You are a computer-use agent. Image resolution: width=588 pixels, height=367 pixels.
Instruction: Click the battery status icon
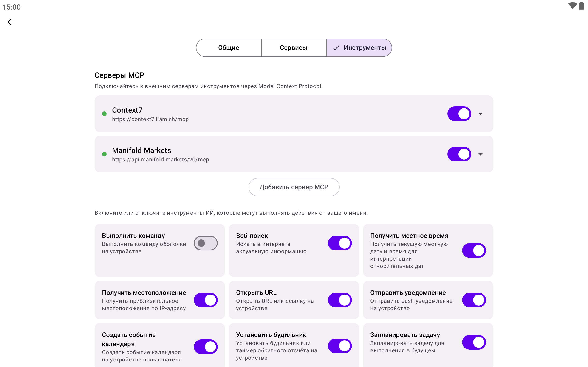(x=581, y=6)
